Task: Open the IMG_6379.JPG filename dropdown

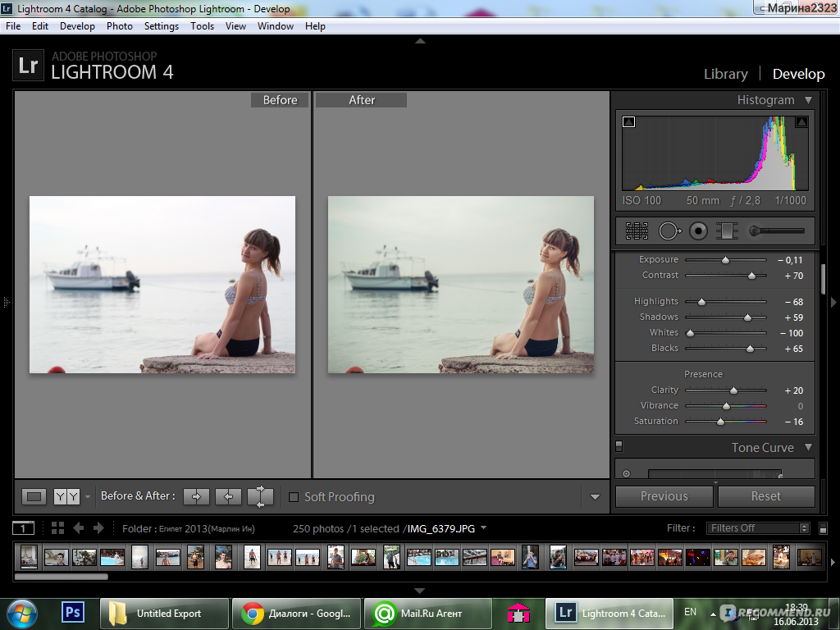Action: tap(484, 527)
